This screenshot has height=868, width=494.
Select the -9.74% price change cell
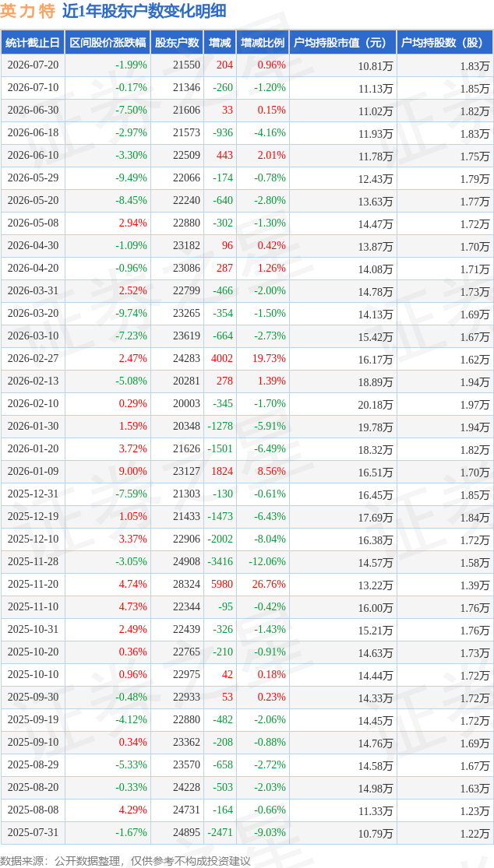[108, 313]
